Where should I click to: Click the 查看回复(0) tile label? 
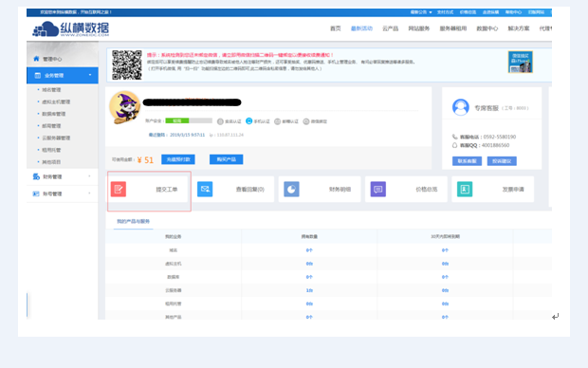[250, 189]
